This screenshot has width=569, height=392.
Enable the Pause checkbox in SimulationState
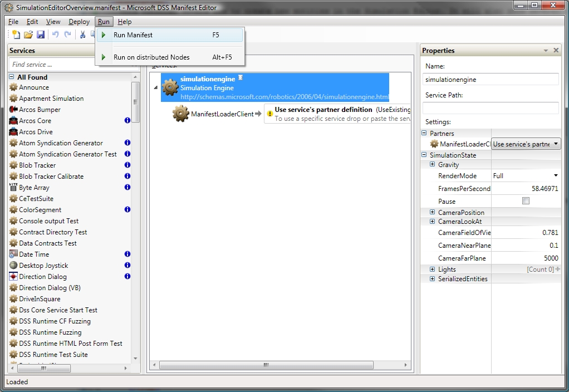click(x=526, y=200)
